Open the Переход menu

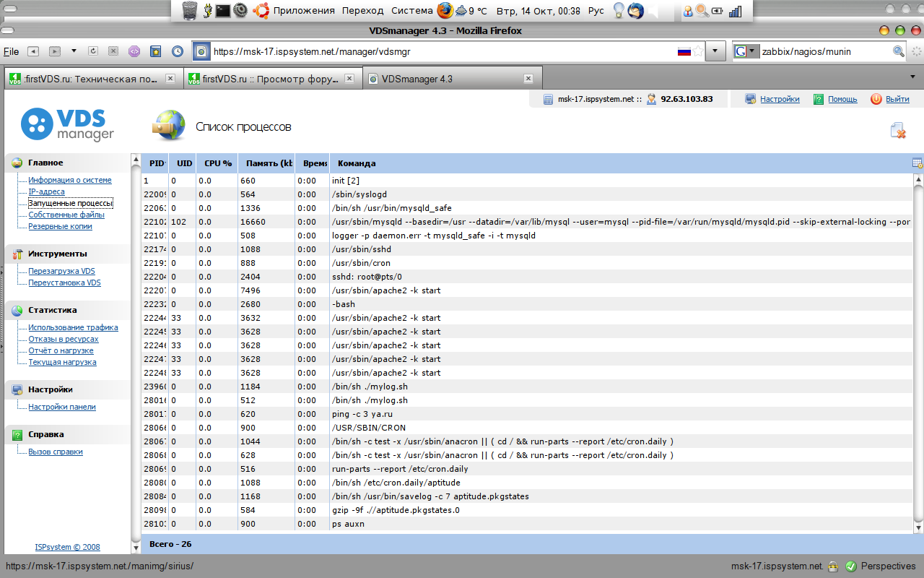[x=363, y=11]
